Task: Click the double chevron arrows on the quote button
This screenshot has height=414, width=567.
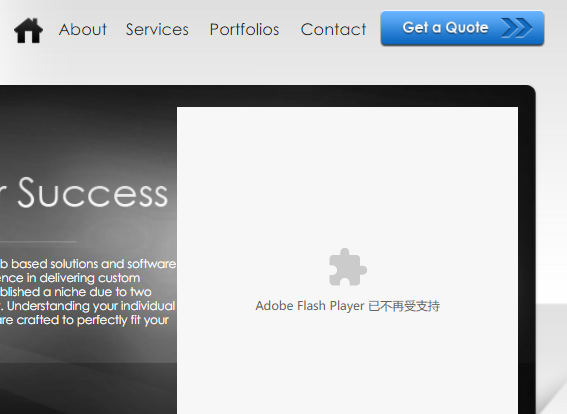Action: click(516, 28)
